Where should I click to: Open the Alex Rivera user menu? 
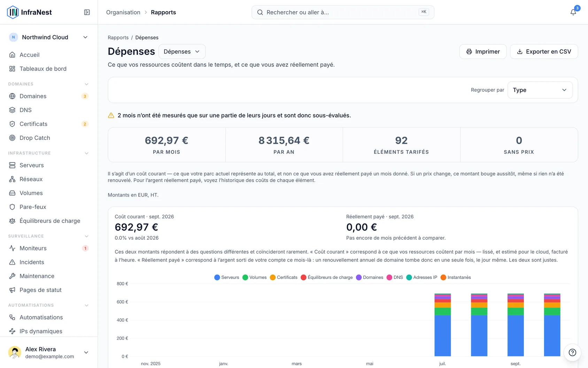point(49,352)
